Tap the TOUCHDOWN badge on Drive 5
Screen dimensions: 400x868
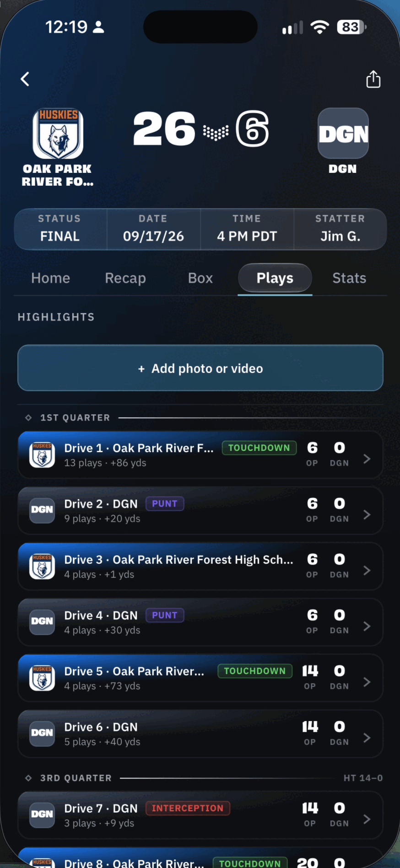click(255, 671)
